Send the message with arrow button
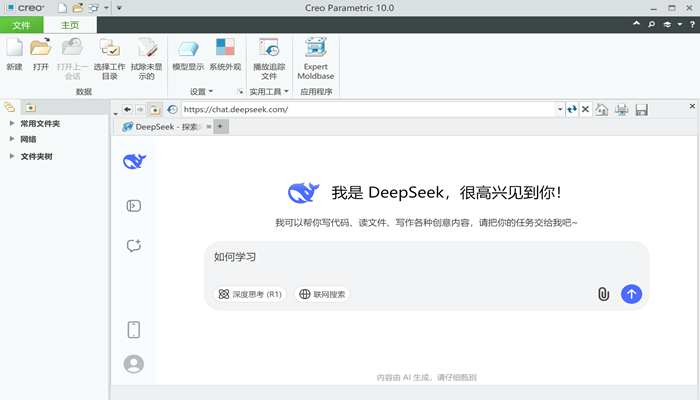The width and height of the screenshot is (700, 400). [x=631, y=294]
